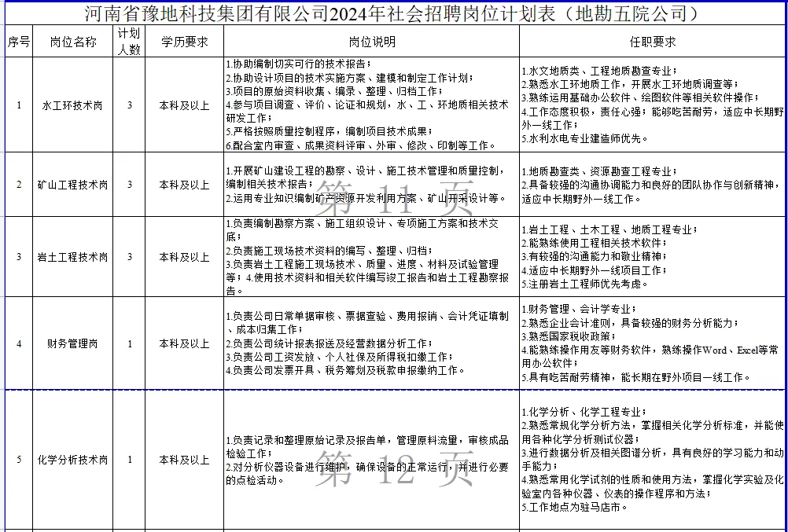Screen dimensions: 788x532
Task: Select the 岗位说明 header cell
Action: [372, 42]
